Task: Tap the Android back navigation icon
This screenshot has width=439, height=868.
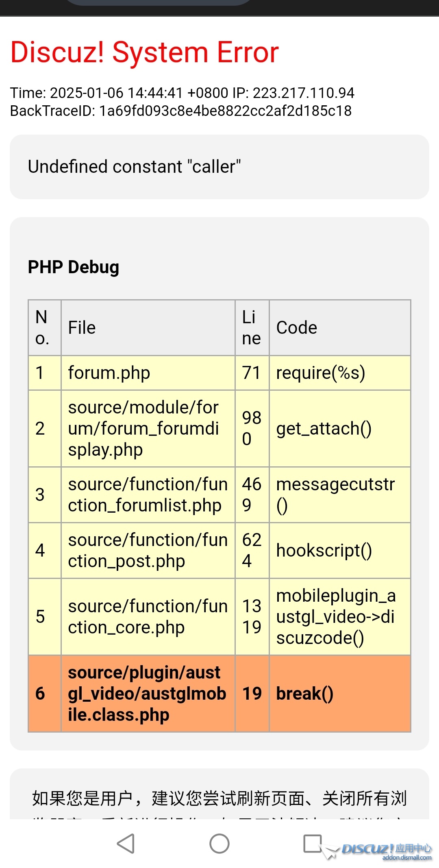Action: click(x=126, y=844)
